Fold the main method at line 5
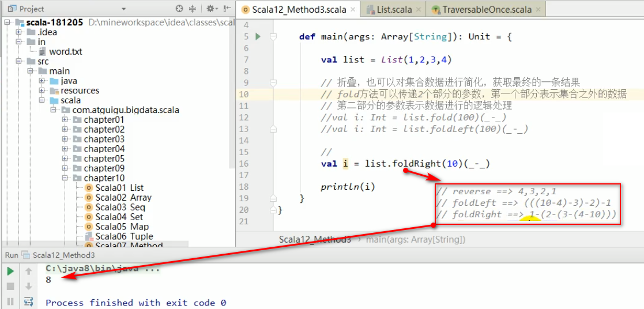644x309 pixels. pos(272,36)
